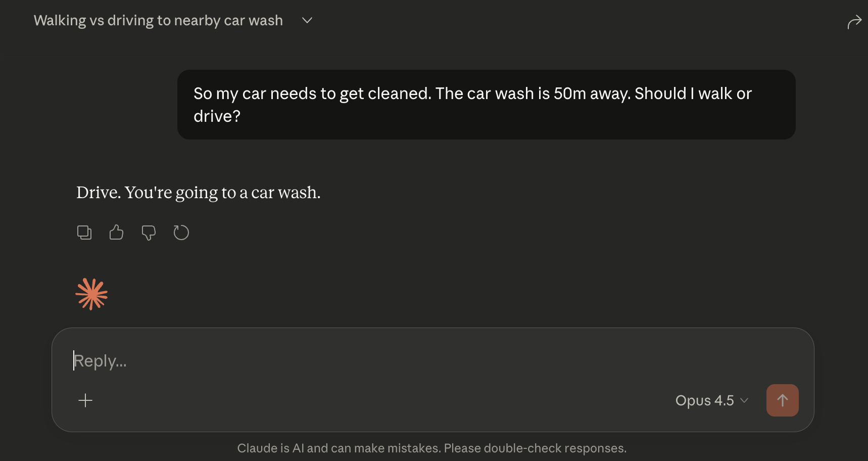Copy Claude's response with the copy icon
The width and height of the screenshot is (868, 461).
84,233
